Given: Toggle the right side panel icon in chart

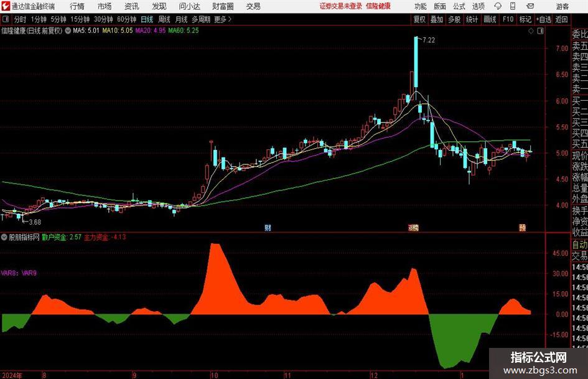Looking at the screenshot, I should (x=540, y=31).
